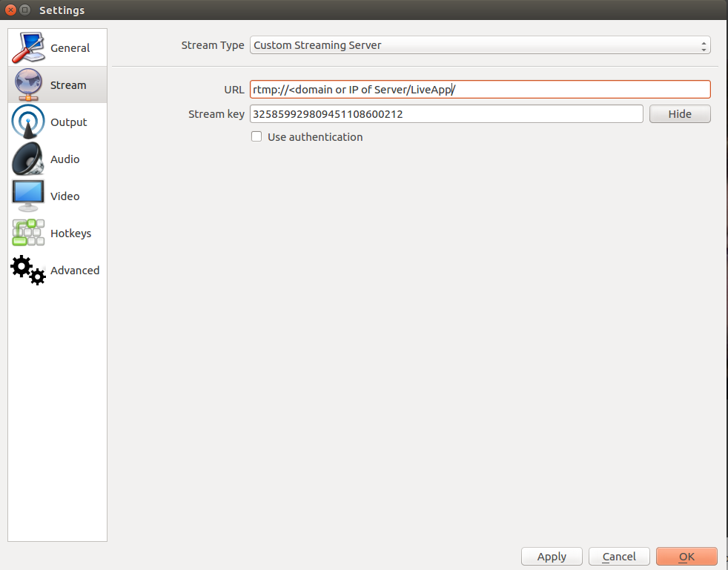Click the Audio speaker icon

(x=28, y=159)
